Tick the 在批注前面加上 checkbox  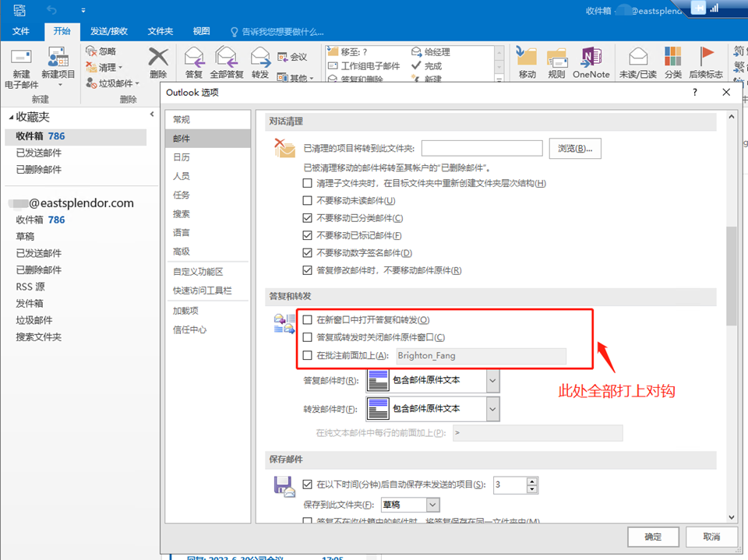(308, 355)
